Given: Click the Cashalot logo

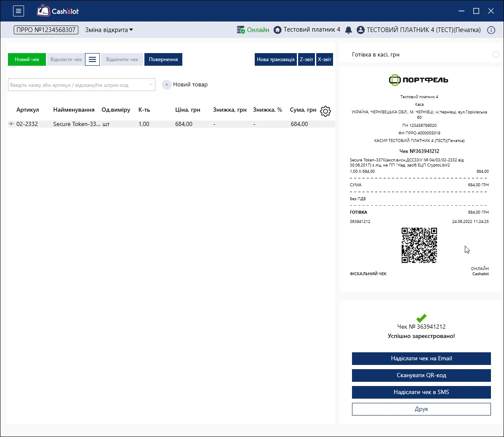Looking at the screenshot, I should (x=58, y=11).
